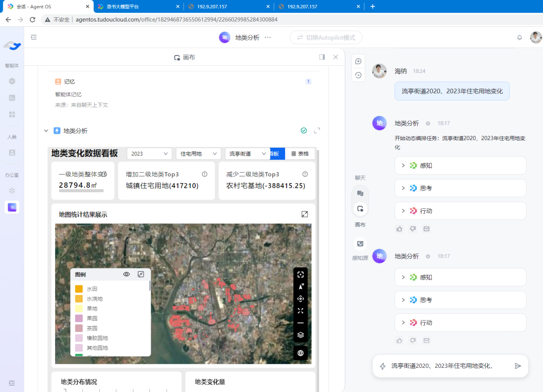543x392 pixels.
Task: Expand 行动 step in first reply
Action: pyautogui.click(x=460, y=211)
